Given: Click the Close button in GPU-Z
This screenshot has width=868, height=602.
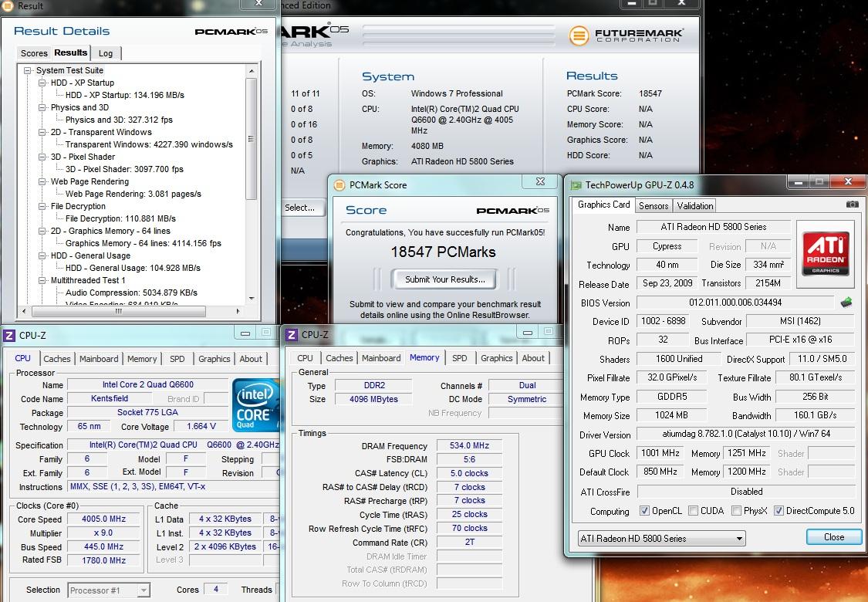Looking at the screenshot, I should [834, 537].
